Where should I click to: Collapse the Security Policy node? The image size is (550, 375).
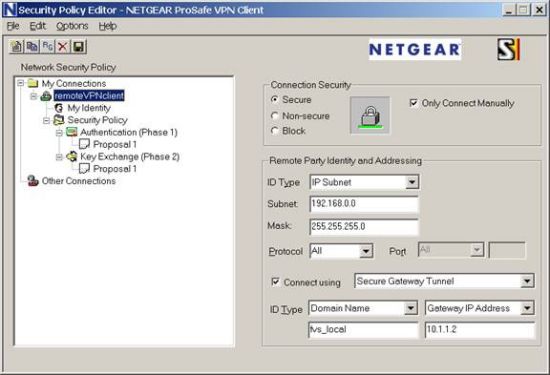(47, 120)
